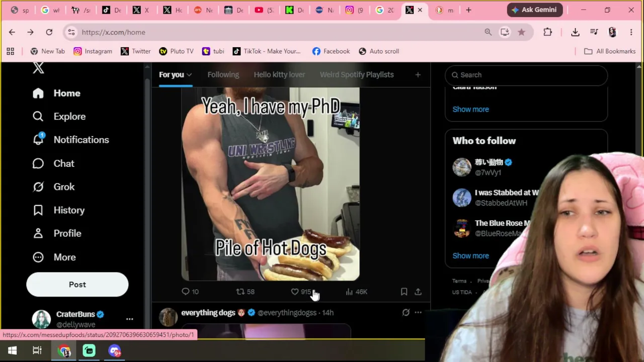Screen dimensions: 644x362
Task: Bookmark the hot dogs post
Action: coord(404,292)
